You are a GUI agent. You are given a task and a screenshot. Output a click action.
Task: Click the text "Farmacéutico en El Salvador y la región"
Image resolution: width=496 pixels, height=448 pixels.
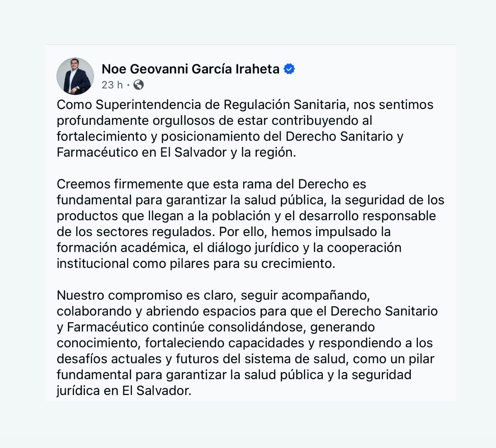176,152
